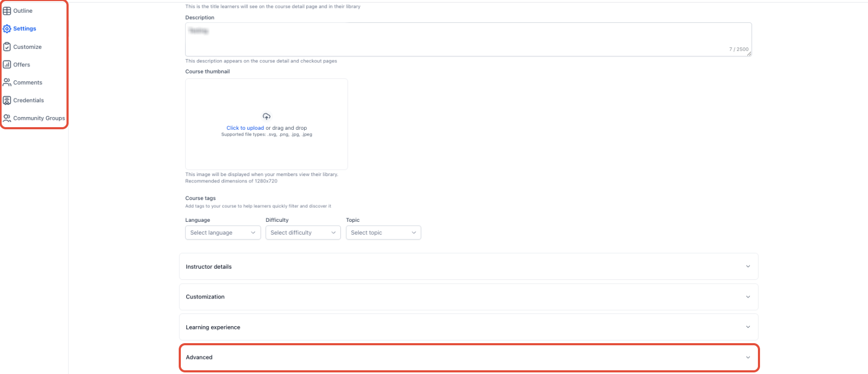Expand the Learning experience section

click(x=469, y=327)
